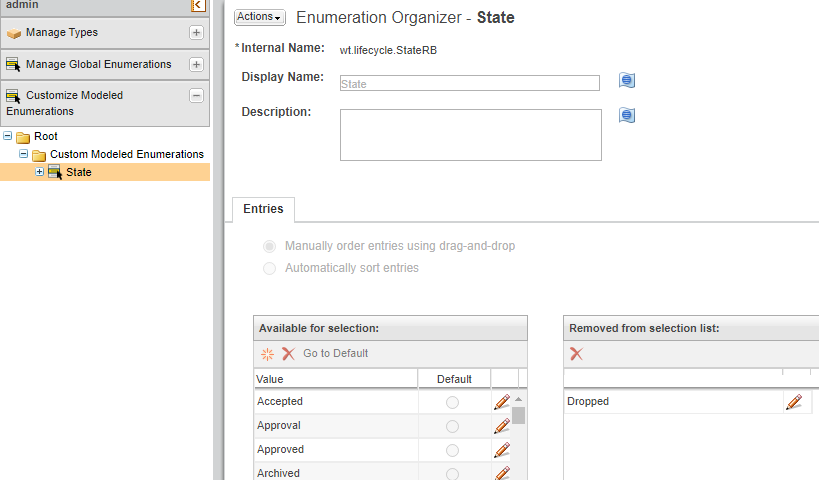
Task: Open the Actions dropdown menu
Action: (259, 17)
